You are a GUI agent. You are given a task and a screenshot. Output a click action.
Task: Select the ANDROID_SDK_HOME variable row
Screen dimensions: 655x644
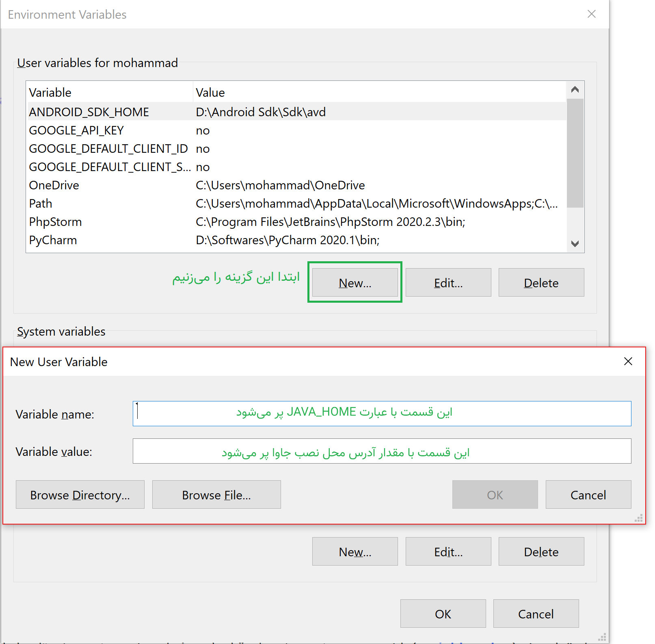pyautogui.click(x=296, y=112)
